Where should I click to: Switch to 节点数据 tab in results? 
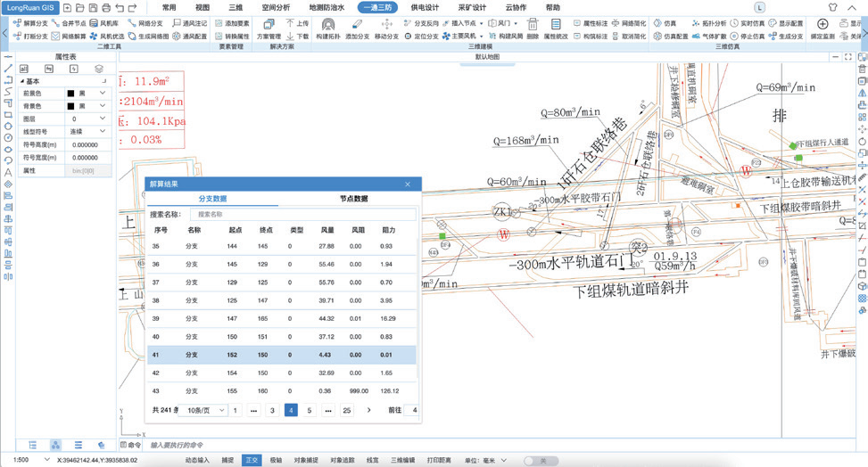pyautogui.click(x=354, y=198)
